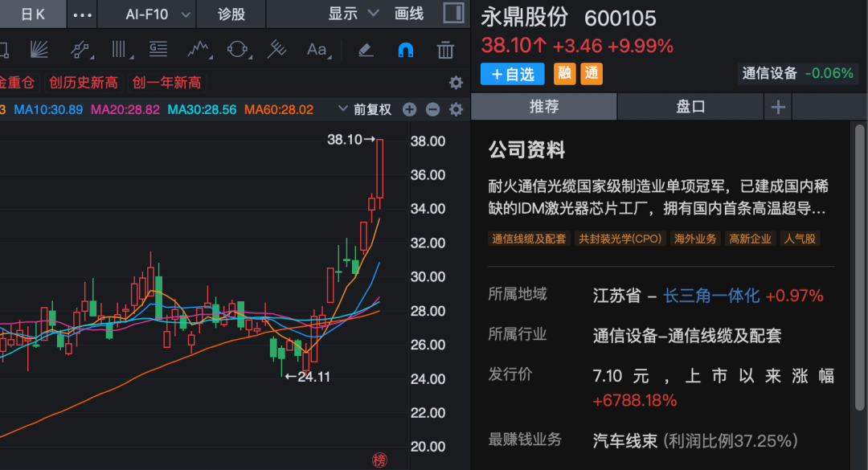This screenshot has width=868, height=470.
Task: Click the + to add a panel tab
Action: [x=777, y=106]
